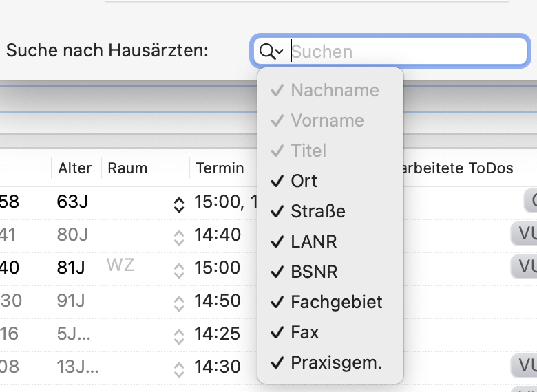Open the search magnifier filter menu
The height and width of the screenshot is (392, 537).
(271, 52)
